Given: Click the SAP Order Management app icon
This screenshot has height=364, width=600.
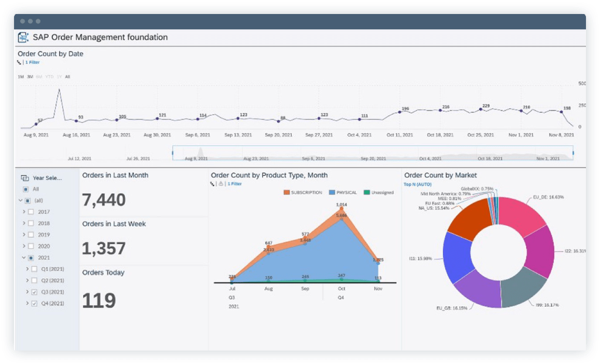Looking at the screenshot, I should (x=23, y=37).
